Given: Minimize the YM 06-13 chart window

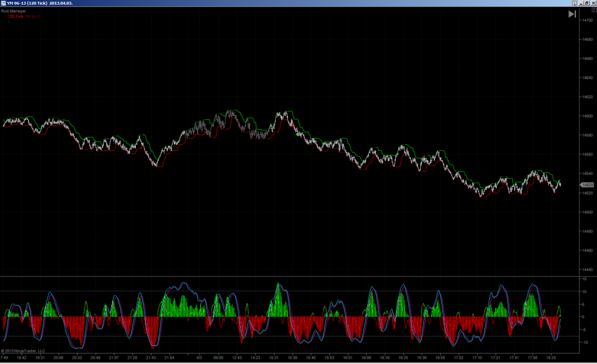Looking at the screenshot, I should tap(581, 3).
